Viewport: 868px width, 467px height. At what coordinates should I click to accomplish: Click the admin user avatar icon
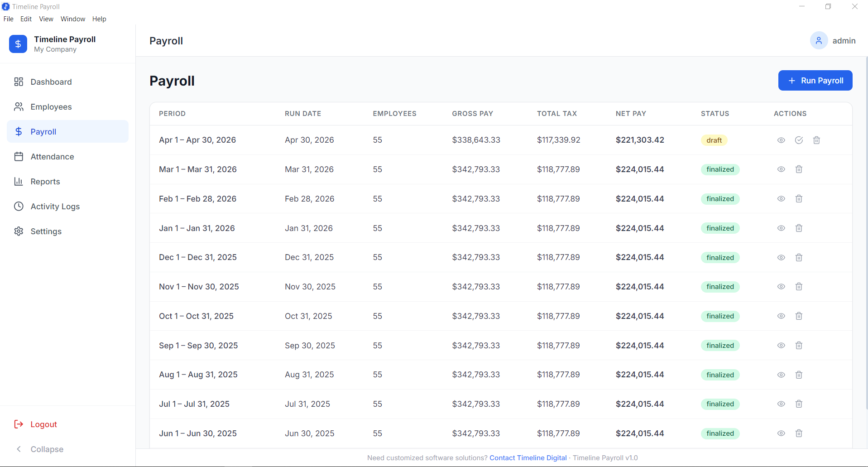click(x=819, y=40)
